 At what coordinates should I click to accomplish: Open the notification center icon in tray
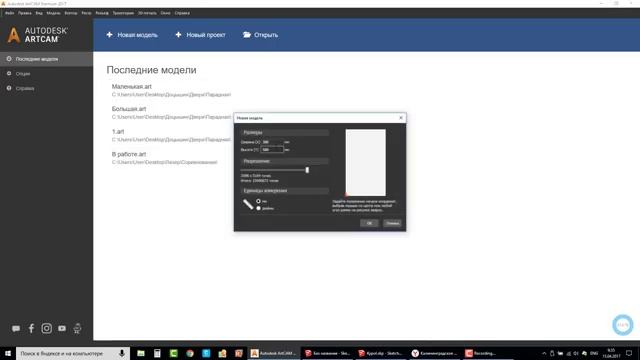[x=629, y=353]
